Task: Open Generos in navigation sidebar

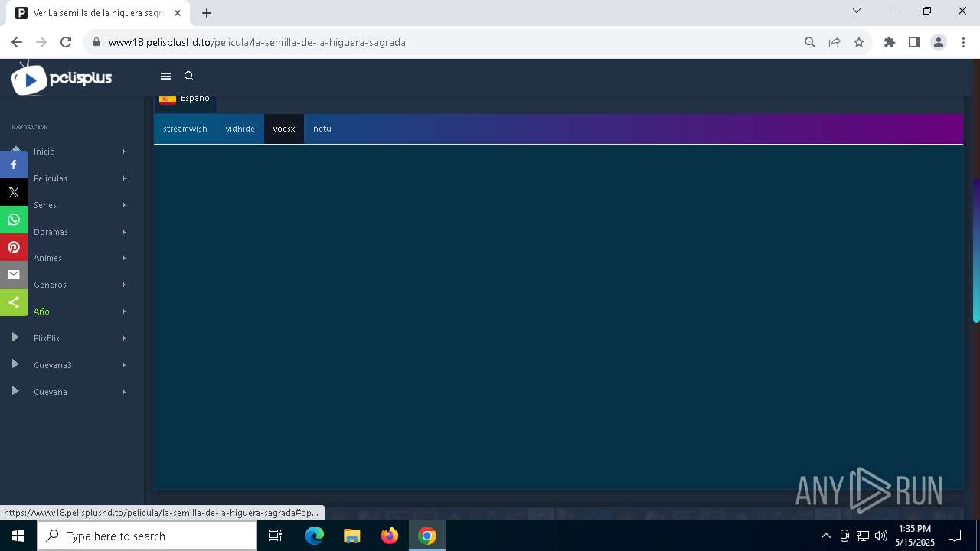Action: click(50, 285)
